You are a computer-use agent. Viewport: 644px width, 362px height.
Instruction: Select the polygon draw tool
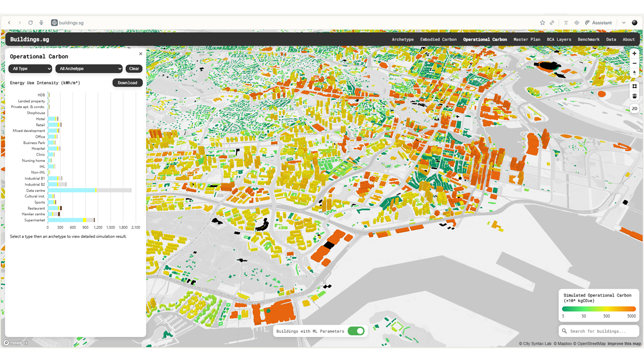coord(634,86)
